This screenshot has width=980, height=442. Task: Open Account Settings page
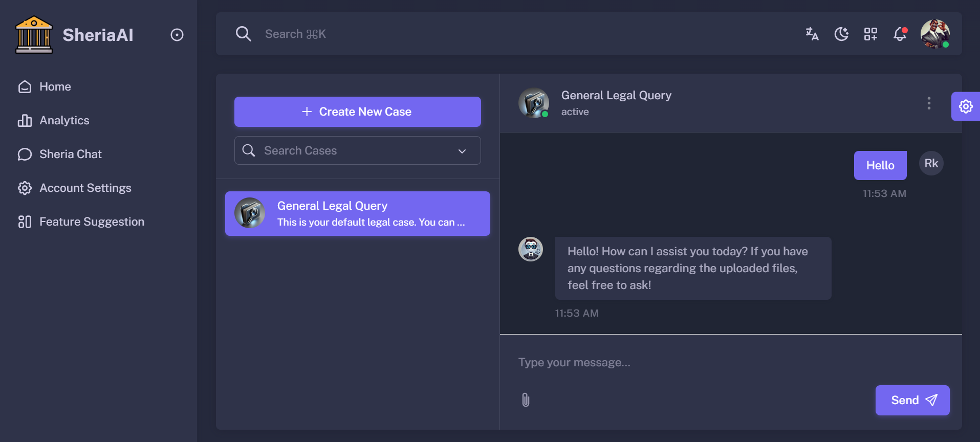[98, 188]
